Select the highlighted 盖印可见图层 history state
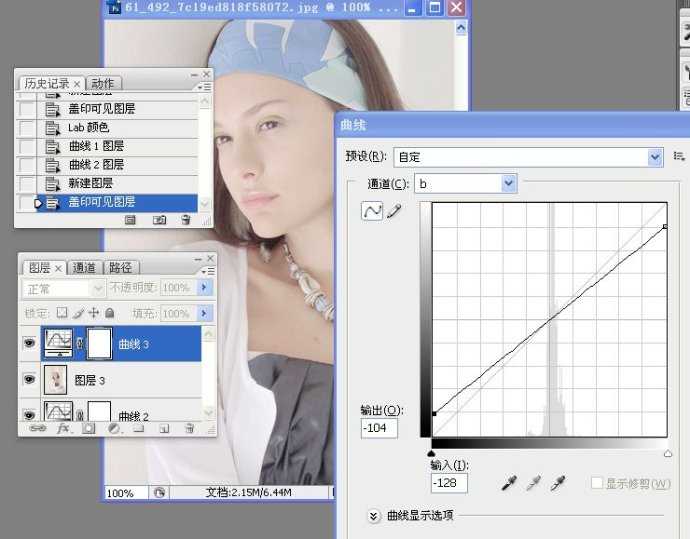This screenshot has width=690, height=539. tap(118, 202)
